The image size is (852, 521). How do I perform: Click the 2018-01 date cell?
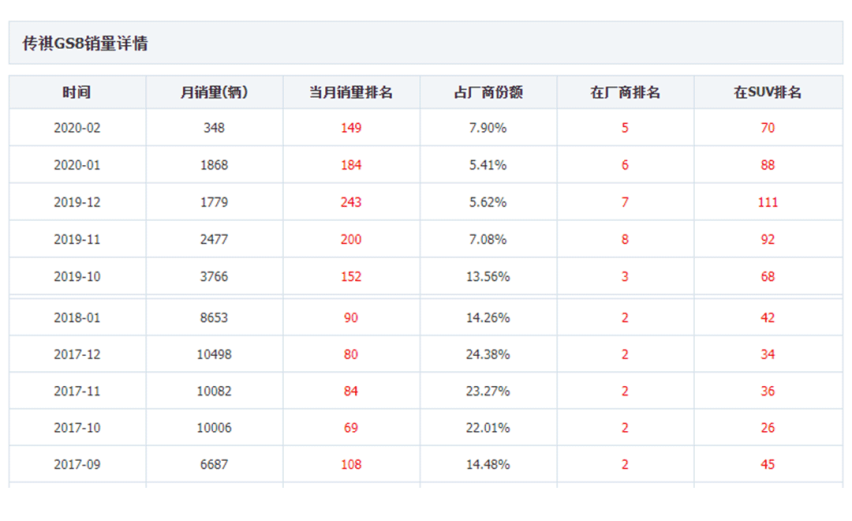tap(77, 318)
